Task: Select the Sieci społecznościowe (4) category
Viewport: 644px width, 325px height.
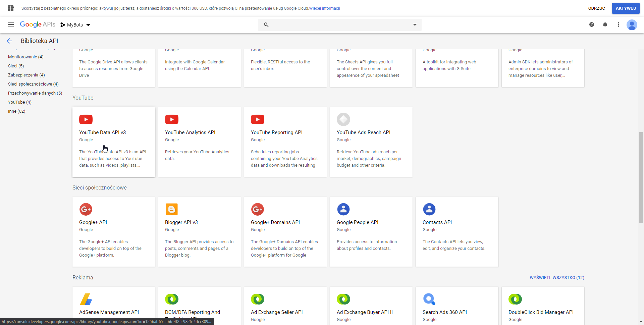Action: pos(33,84)
